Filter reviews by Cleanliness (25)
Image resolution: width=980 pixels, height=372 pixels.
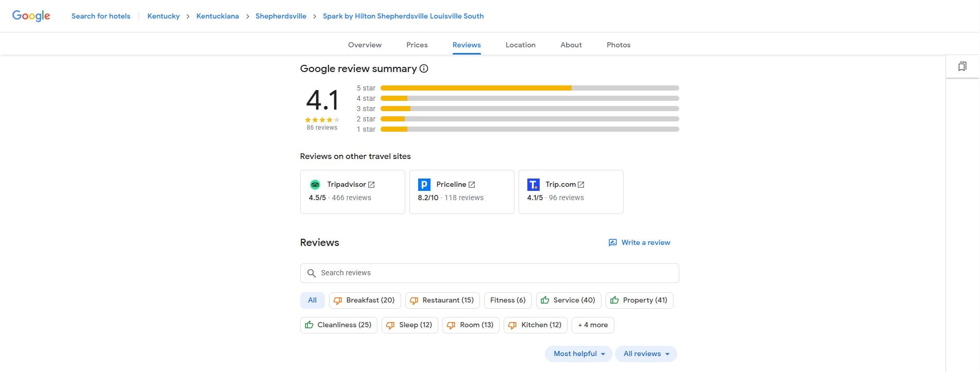click(339, 325)
